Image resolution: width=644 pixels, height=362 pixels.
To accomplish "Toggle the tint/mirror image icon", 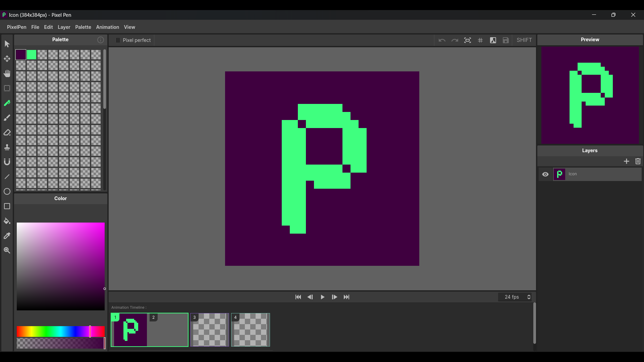I will tap(493, 40).
